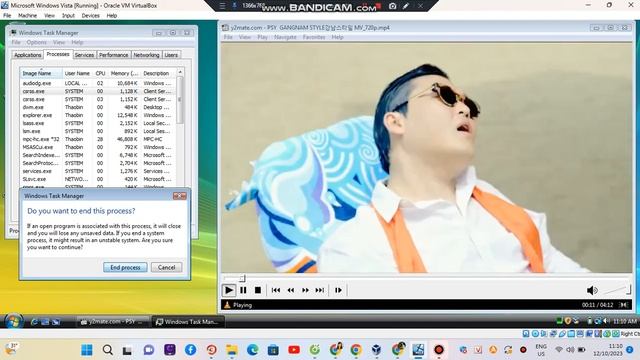Image resolution: width=640 pixels, height=360 pixels.
Task: Step forward one frame in player
Action: (338, 290)
